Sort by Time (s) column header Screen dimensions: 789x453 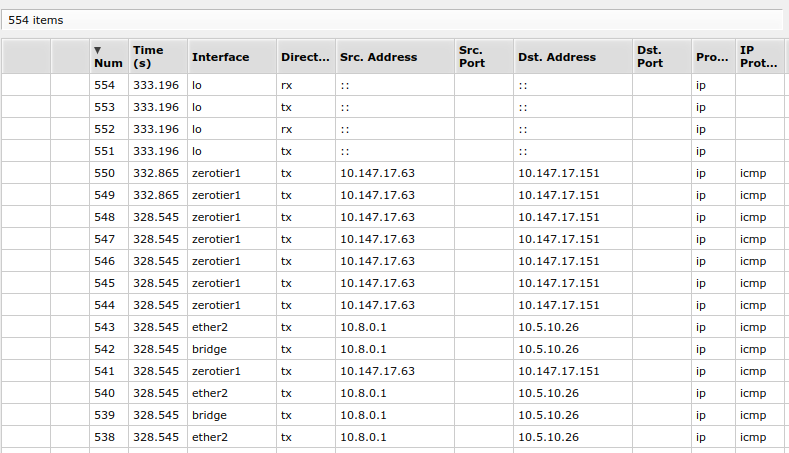pos(158,56)
